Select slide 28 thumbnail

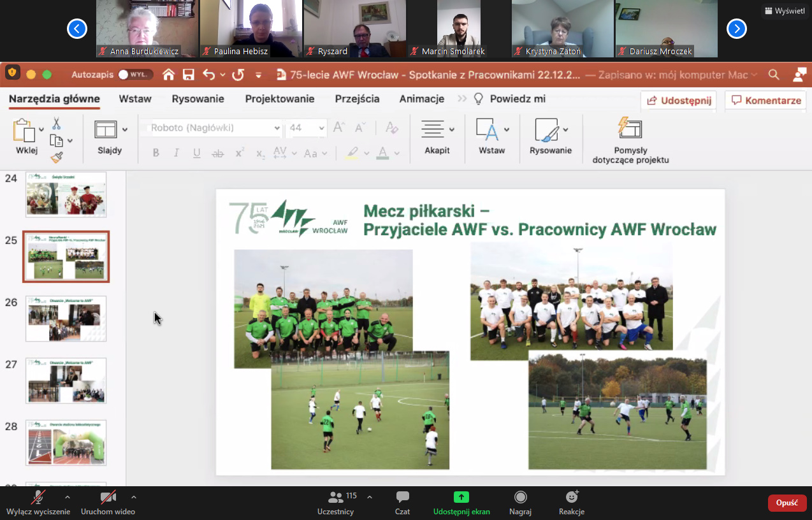(x=66, y=443)
